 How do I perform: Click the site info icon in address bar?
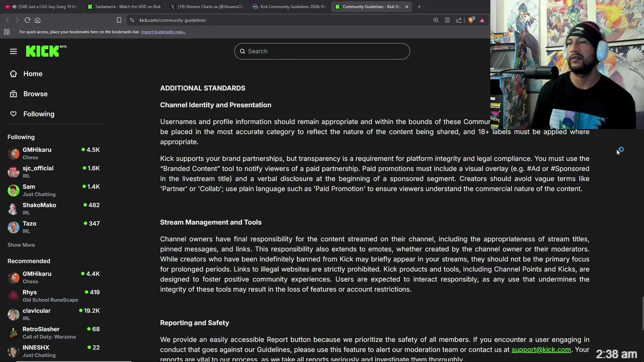[132, 20]
